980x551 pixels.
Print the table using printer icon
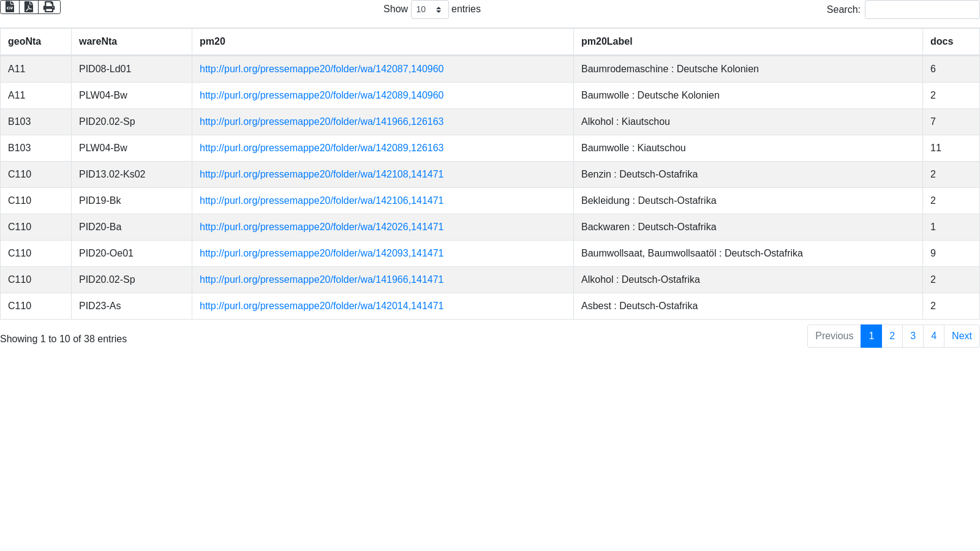(49, 7)
